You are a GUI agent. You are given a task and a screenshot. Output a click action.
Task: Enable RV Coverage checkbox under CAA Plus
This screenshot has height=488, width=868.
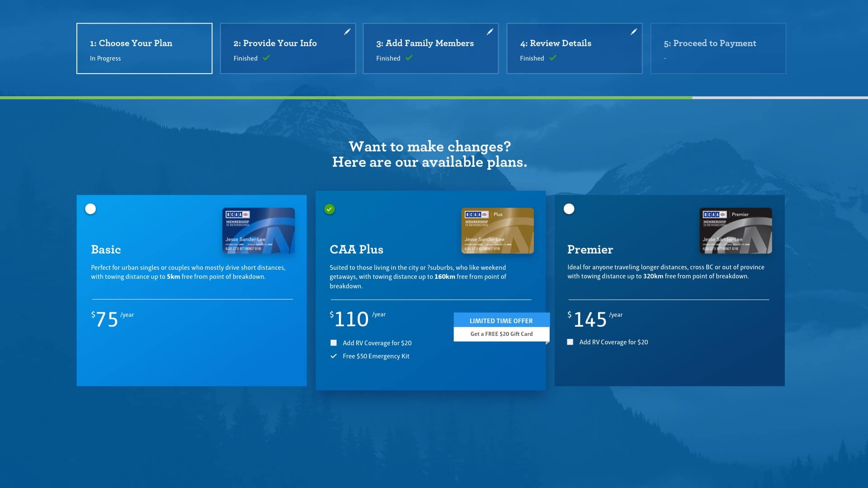point(334,343)
